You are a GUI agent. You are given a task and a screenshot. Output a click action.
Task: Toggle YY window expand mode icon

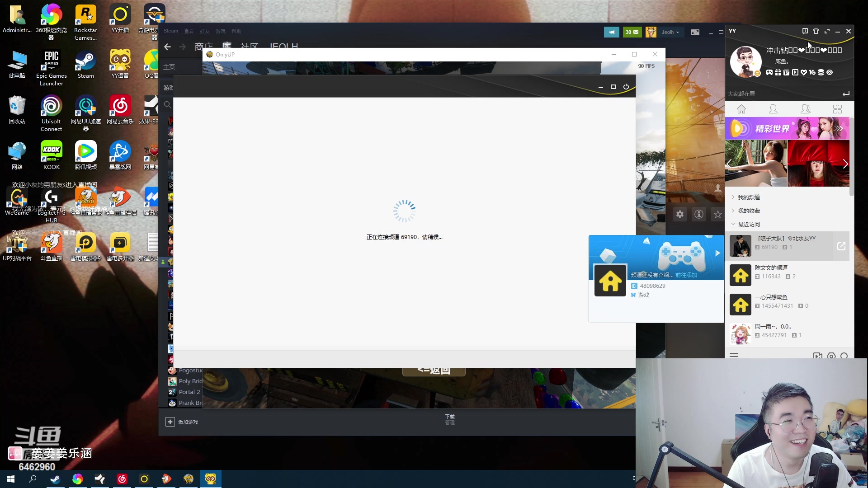click(x=827, y=31)
